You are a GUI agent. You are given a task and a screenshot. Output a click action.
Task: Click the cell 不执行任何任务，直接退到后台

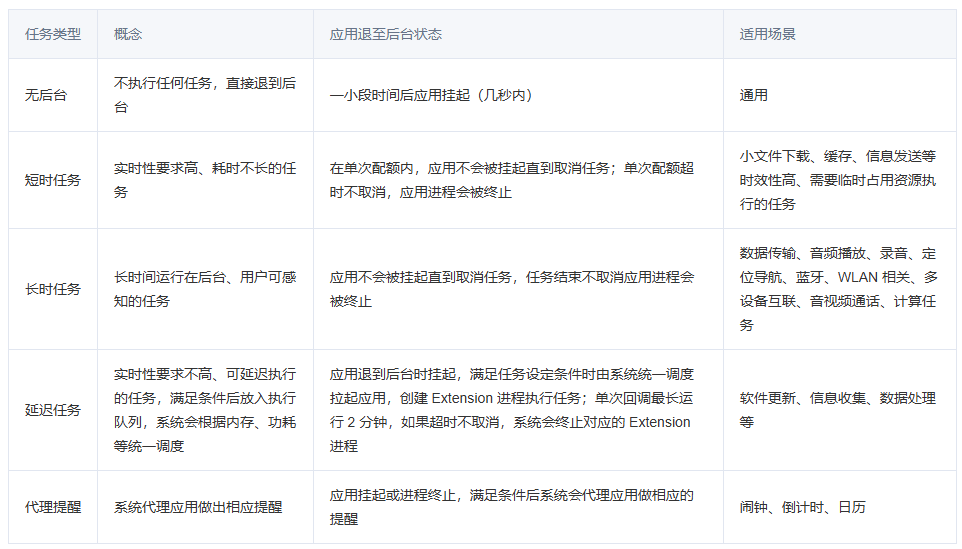click(x=206, y=95)
